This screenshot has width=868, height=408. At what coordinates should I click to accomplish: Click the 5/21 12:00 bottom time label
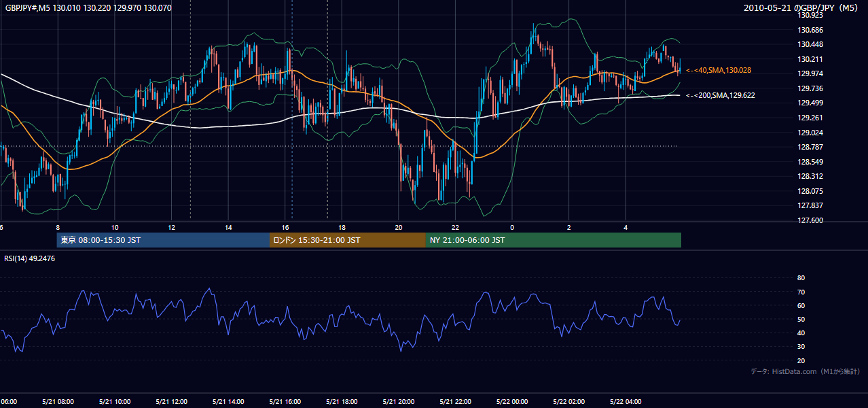pos(172,402)
